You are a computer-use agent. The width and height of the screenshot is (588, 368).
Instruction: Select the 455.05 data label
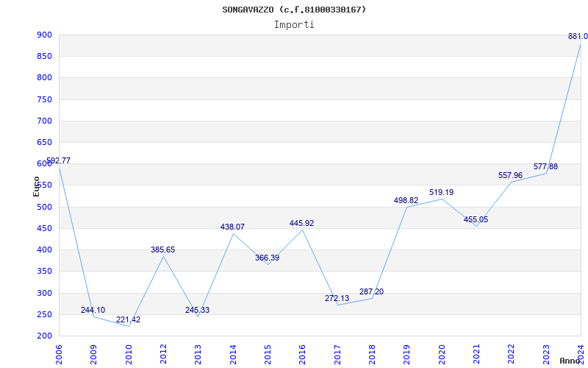click(476, 219)
